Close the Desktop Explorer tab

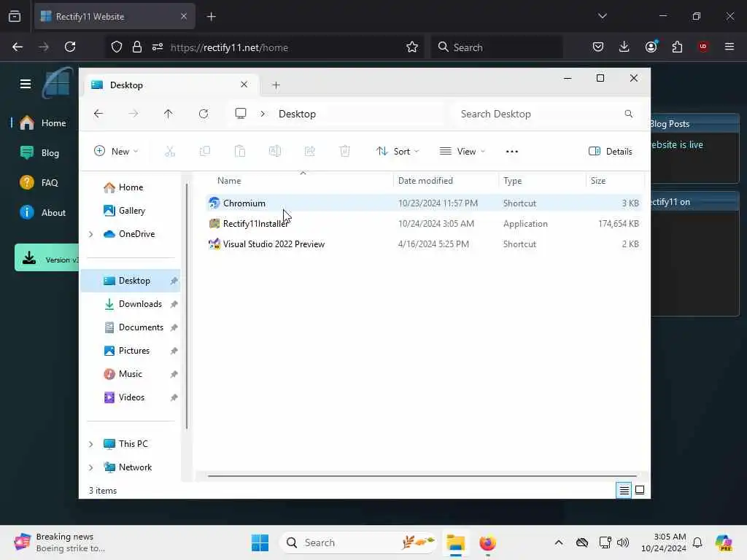(x=244, y=85)
